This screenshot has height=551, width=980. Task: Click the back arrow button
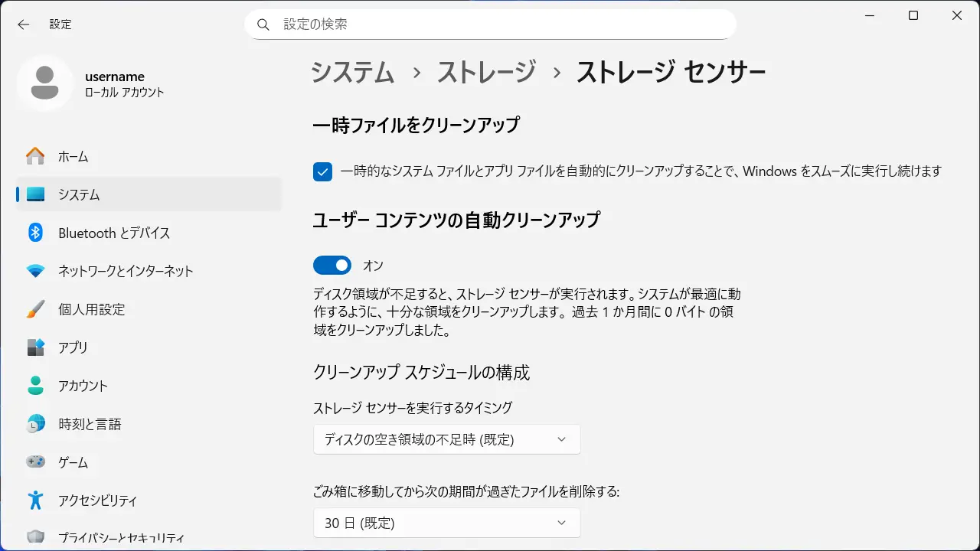(x=24, y=24)
